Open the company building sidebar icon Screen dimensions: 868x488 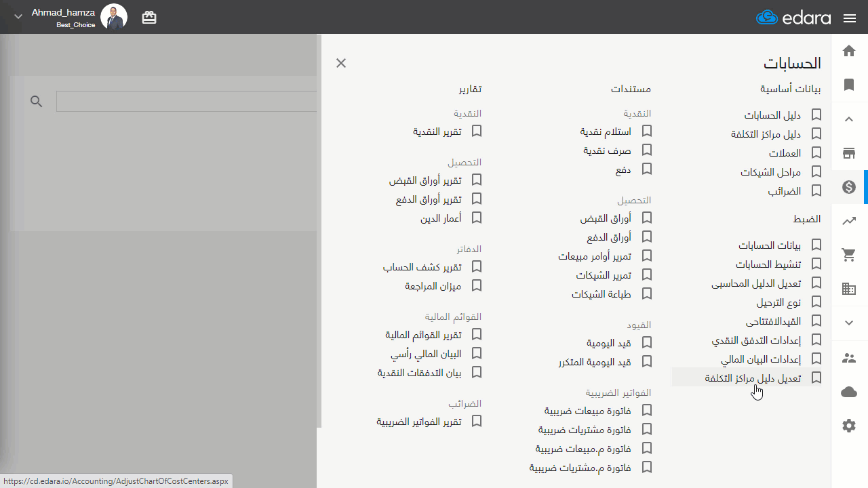point(849,289)
